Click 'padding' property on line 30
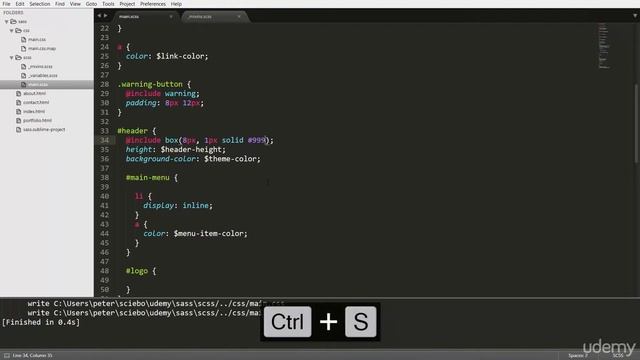 pos(141,103)
